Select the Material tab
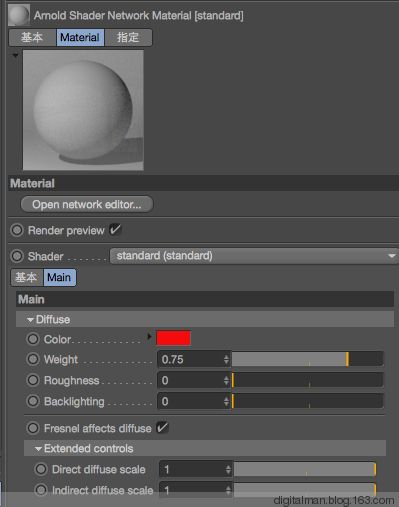Viewport: 399px width, 507px height. [80, 37]
